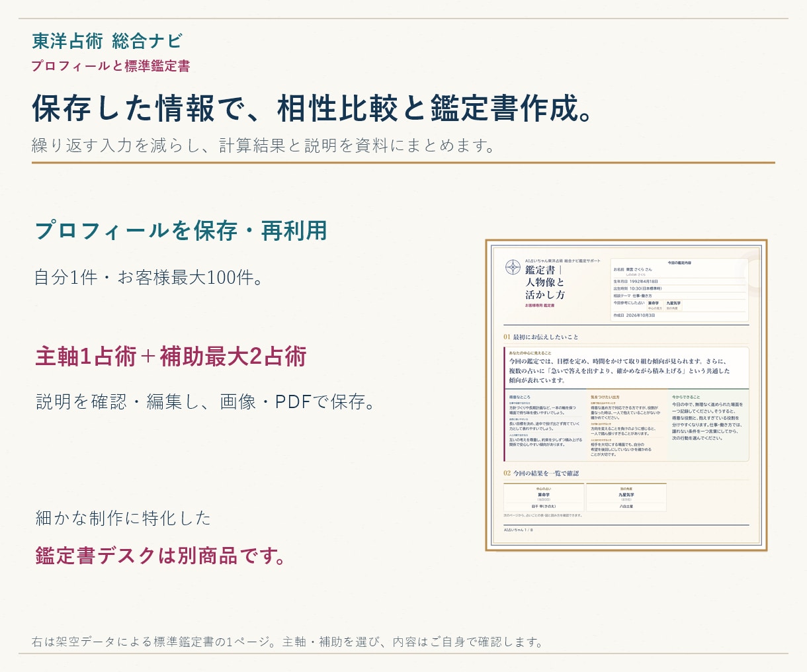This screenshot has height=672, width=807.
Task: Click the 気をつけたい出方 column heading
Action: click(x=605, y=397)
